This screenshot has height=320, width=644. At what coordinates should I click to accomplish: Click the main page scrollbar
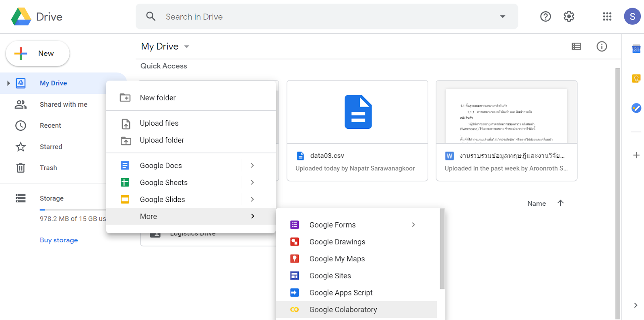click(618, 193)
